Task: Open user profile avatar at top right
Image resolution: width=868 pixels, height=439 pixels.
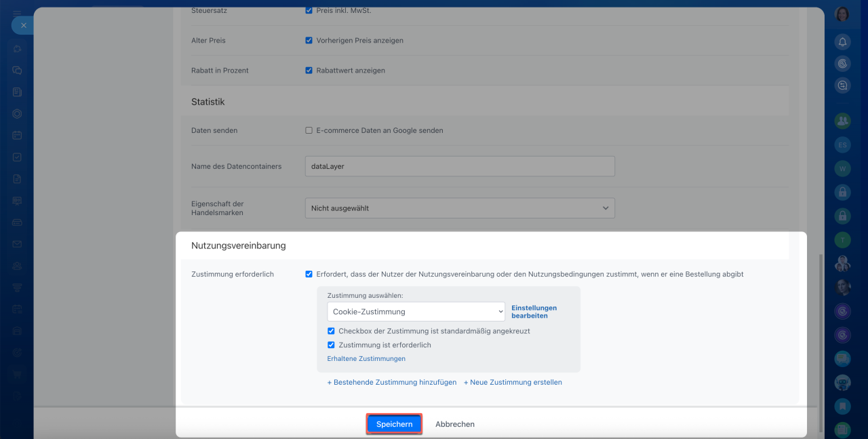Action: tap(842, 14)
